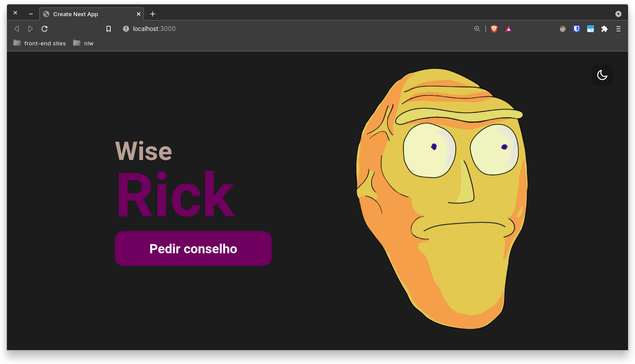Image resolution: width=635 pixels, height=364 pixels.
Task: Toggle dark mode with the moon icon
Action: [602, 75]
